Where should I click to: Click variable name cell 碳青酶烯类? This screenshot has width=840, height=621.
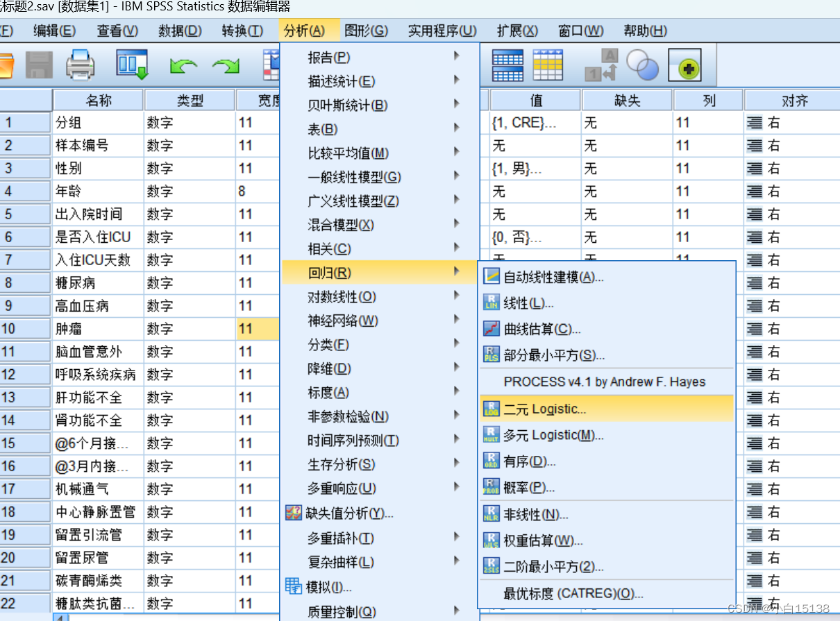[x=98, y=581]
